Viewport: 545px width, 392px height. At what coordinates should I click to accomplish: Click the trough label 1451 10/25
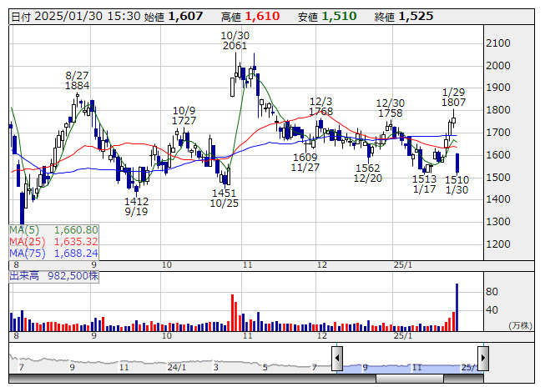(x=225, y=199)
